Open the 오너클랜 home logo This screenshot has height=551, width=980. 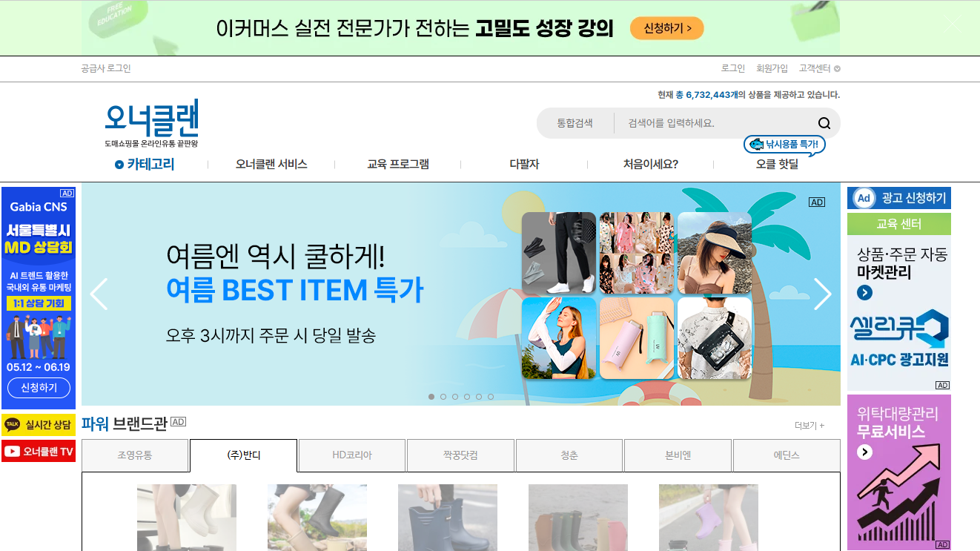[152, 123]
